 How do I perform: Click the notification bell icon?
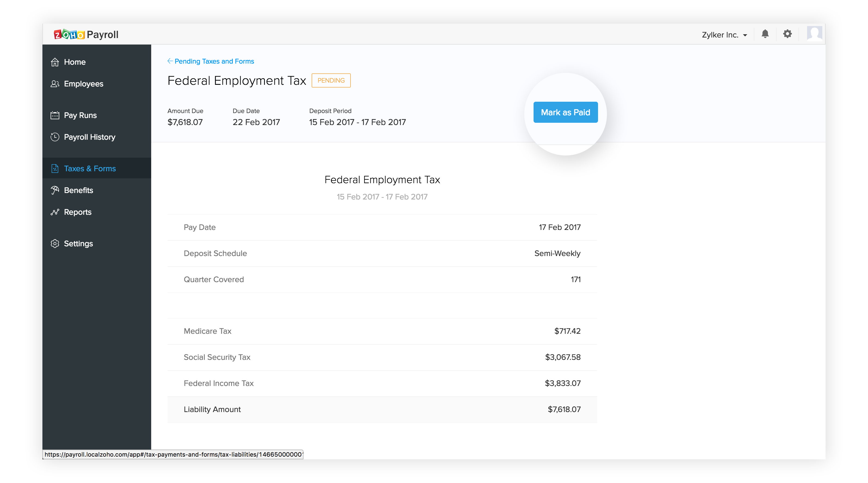tap(765, 34)
